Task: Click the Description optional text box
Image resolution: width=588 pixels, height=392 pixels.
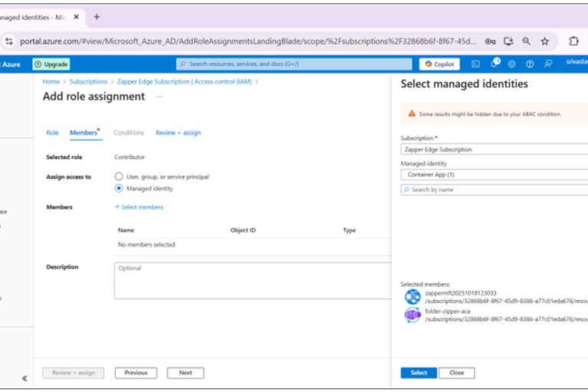Action: click(x=253, y=280)
